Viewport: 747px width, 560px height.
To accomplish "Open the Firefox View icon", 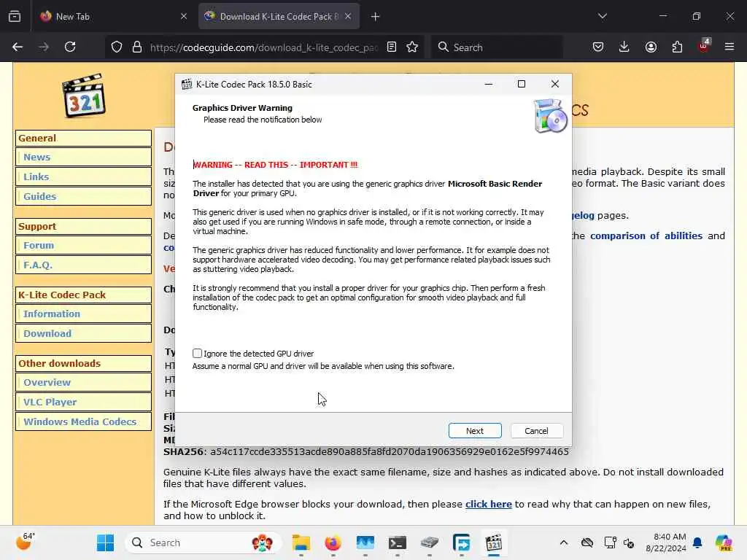I will pyautogui.click(x=15, y=16).
